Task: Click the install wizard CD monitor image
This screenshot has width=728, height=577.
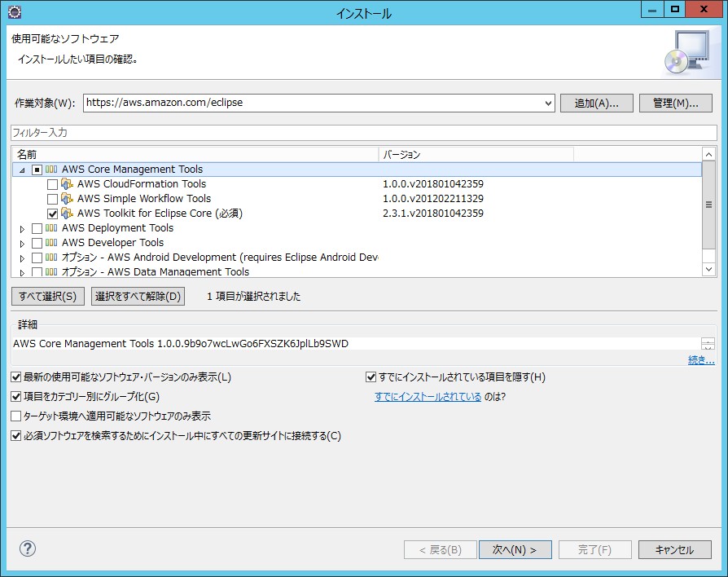Action: tap(687, 52)
